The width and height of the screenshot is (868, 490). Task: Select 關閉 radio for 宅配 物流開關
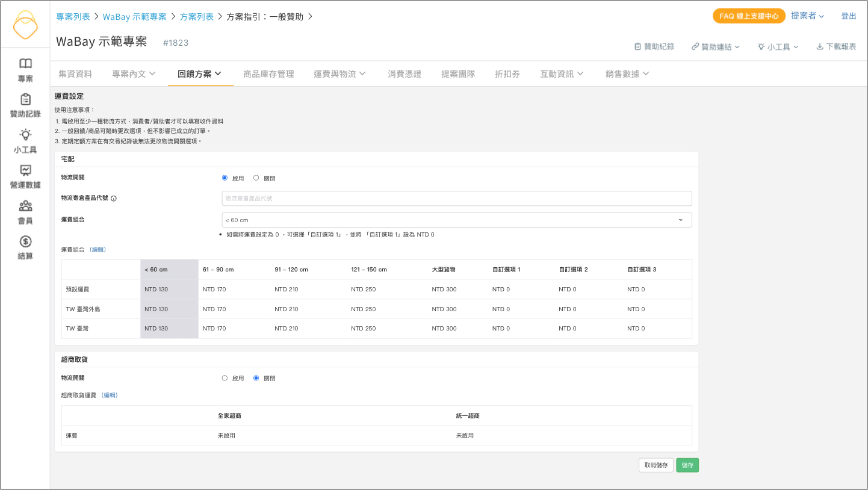tap(256, 178)
